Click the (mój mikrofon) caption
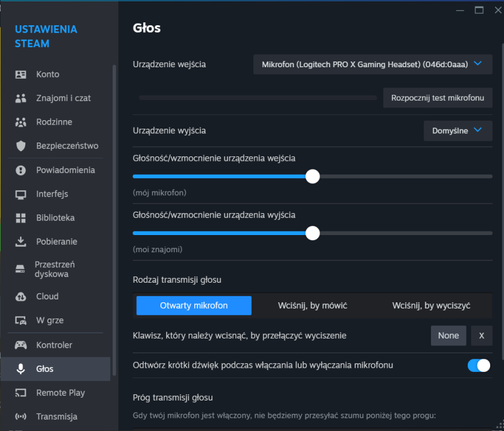Image resolution: width=504 pixels, height=431 pixels. tap(159, 193)
